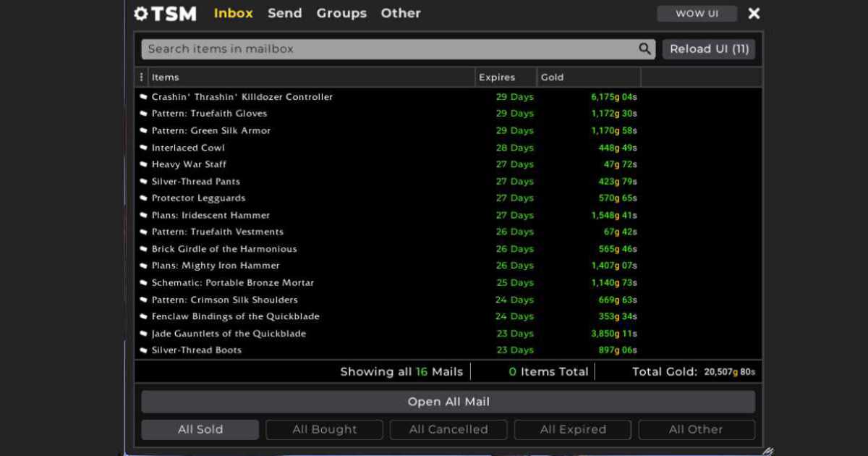Viewport: 868px width, 456px height.
Task: Click the search magnifying glass icon
Action: tap(644, 48)
